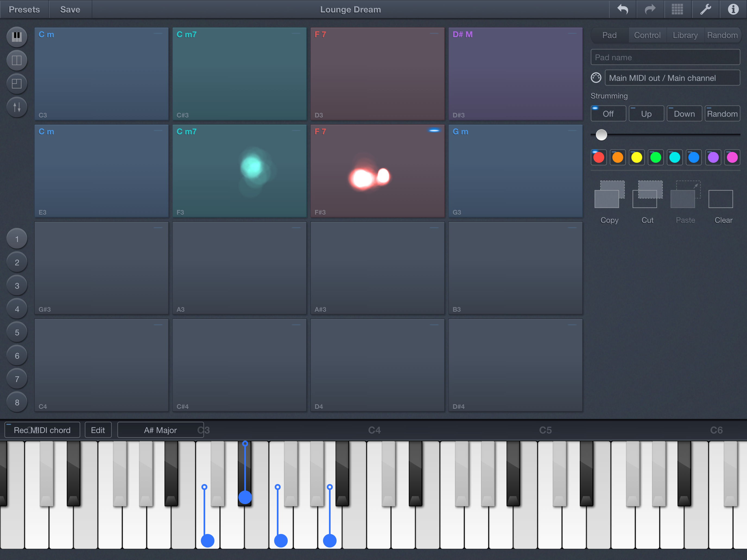Click the redo arrow icon
This screenshot has width=747, height=560.
click(x=650, y=9)
